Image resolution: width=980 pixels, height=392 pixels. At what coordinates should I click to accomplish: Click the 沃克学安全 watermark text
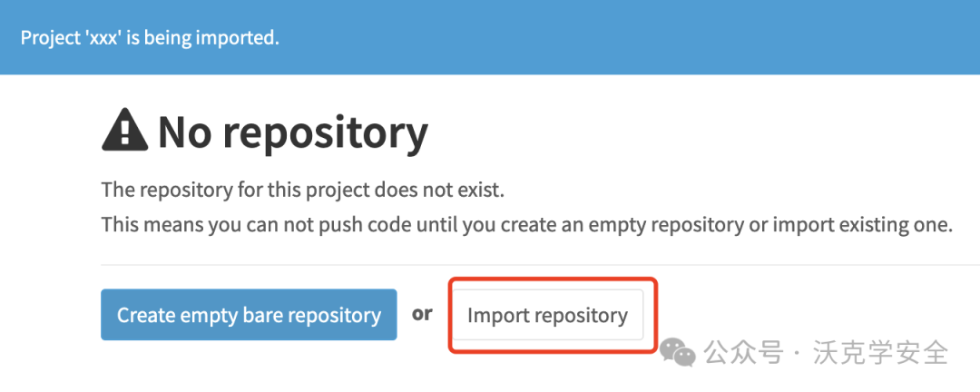[880, 353]
